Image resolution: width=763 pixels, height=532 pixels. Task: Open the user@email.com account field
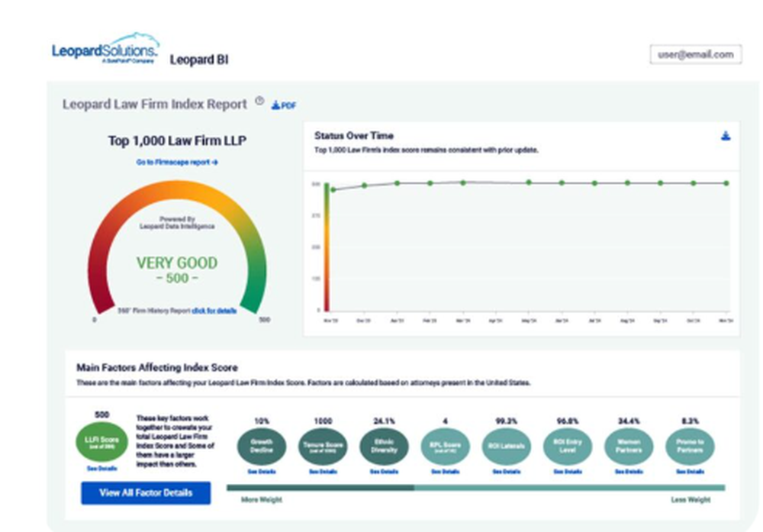coord(695,54)
